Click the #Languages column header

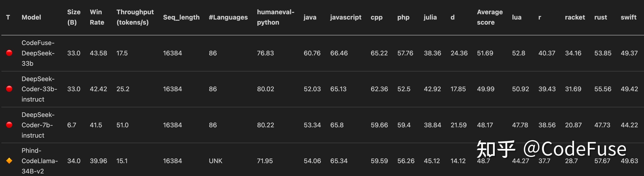pyautogui.click(x=228, y=17)
